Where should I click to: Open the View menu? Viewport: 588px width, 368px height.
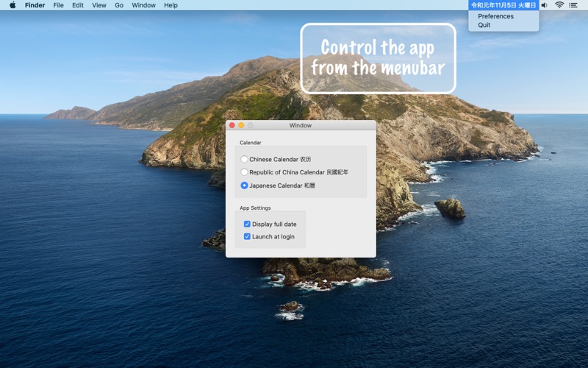pyautogui.click(x=99, y=5)
